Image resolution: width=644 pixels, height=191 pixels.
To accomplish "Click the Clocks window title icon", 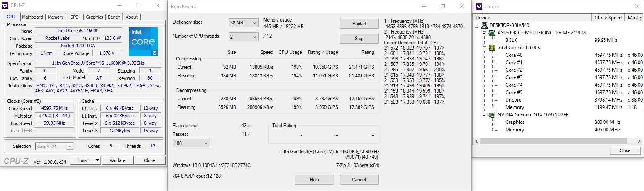I will pyautogui.click(x=478, y=6).
